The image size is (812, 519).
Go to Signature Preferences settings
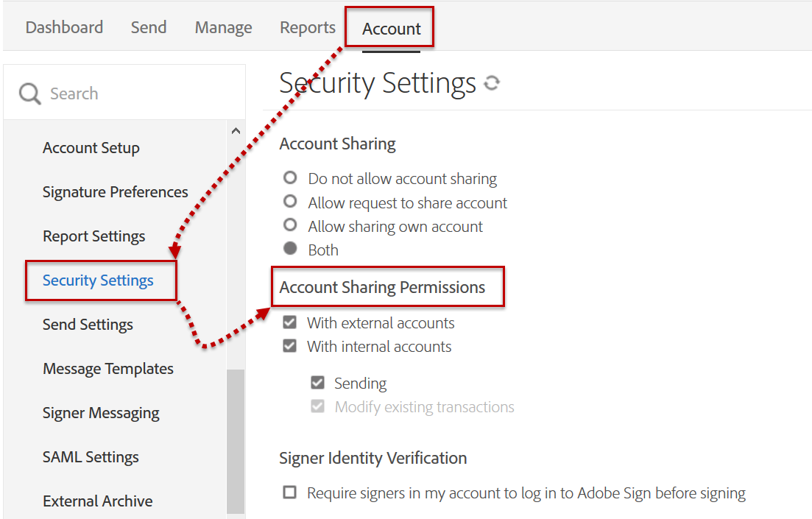(116, 192)
